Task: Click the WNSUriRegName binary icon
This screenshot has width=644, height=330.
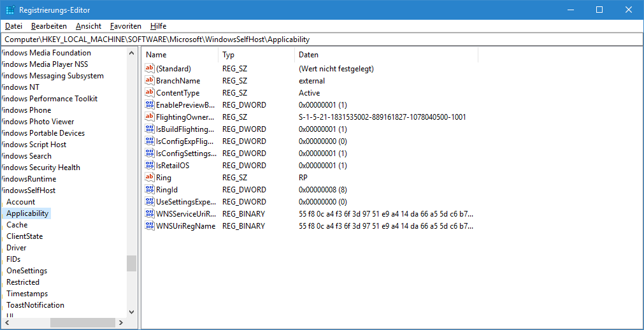Action: [x=150, y=226]
